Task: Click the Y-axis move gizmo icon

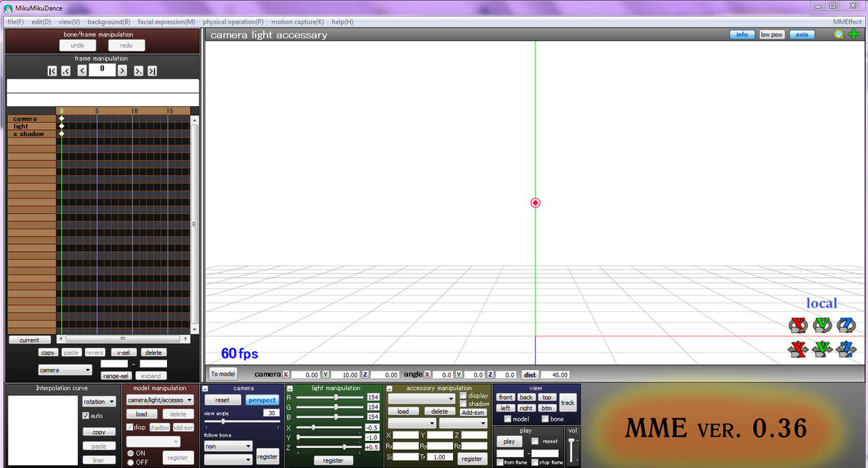Action: click(822, 349)
